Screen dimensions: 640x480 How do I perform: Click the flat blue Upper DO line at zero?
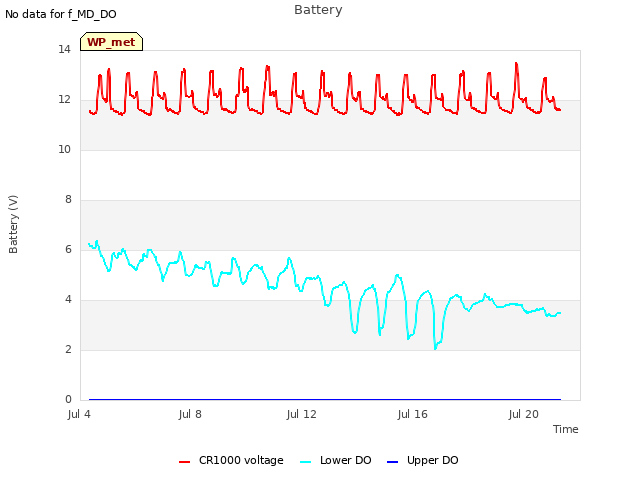coord(324,399)
